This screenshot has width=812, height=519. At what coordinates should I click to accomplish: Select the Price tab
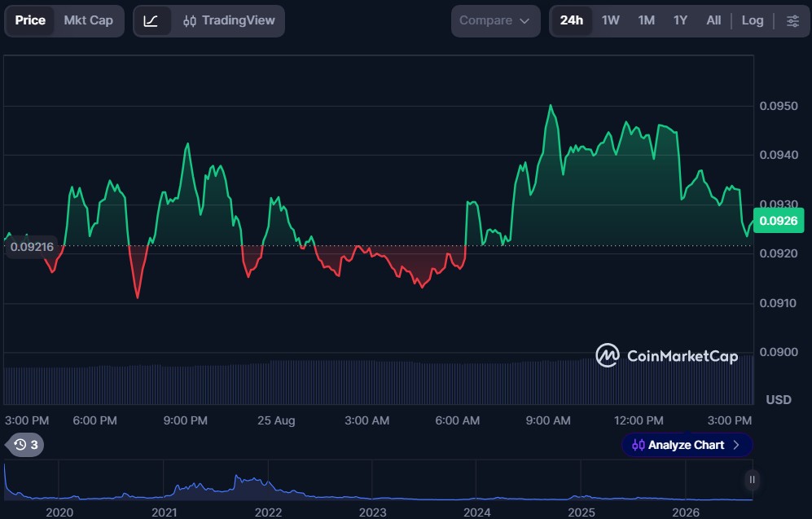click(x=30, y=20)
